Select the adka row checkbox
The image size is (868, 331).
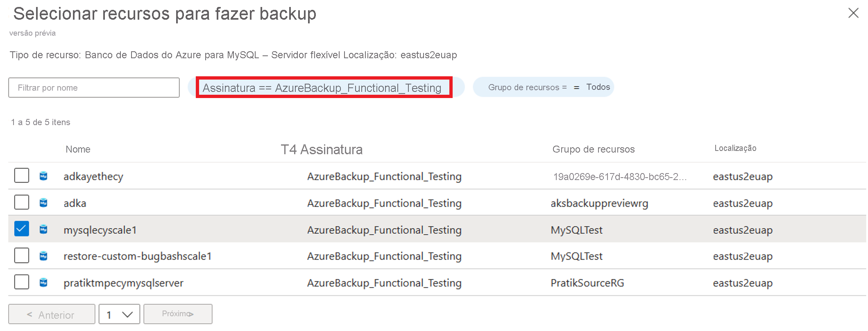(22, 202)
